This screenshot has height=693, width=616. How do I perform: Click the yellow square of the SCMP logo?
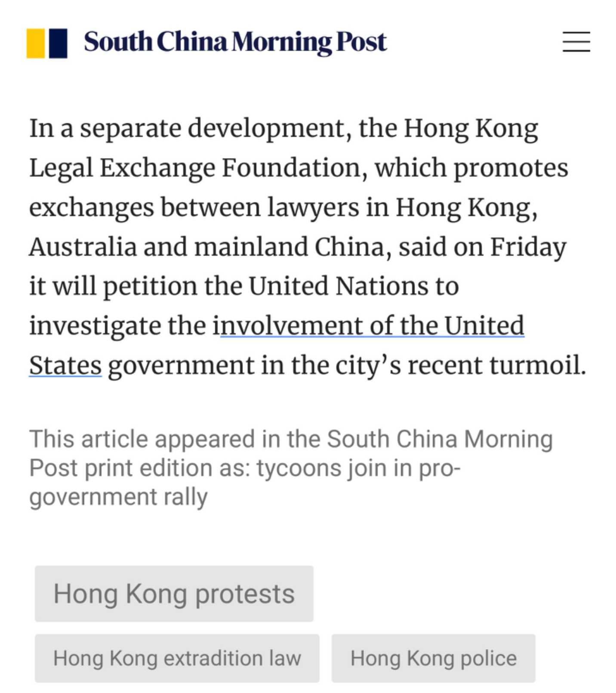click(x=36, y=43)
